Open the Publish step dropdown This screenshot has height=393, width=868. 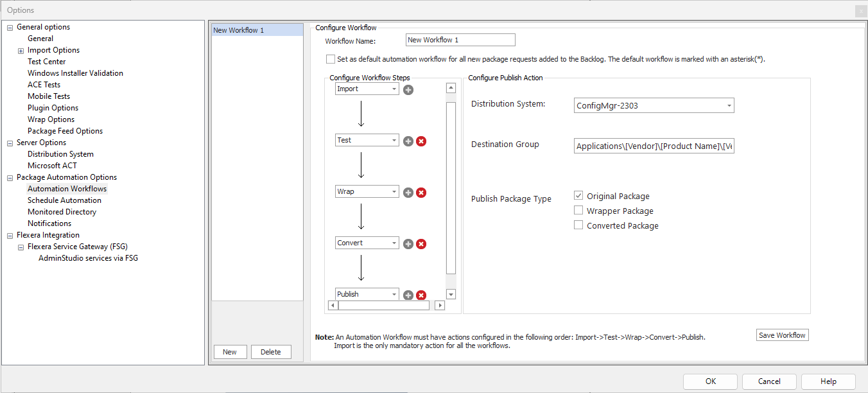(x=394, y=295)
